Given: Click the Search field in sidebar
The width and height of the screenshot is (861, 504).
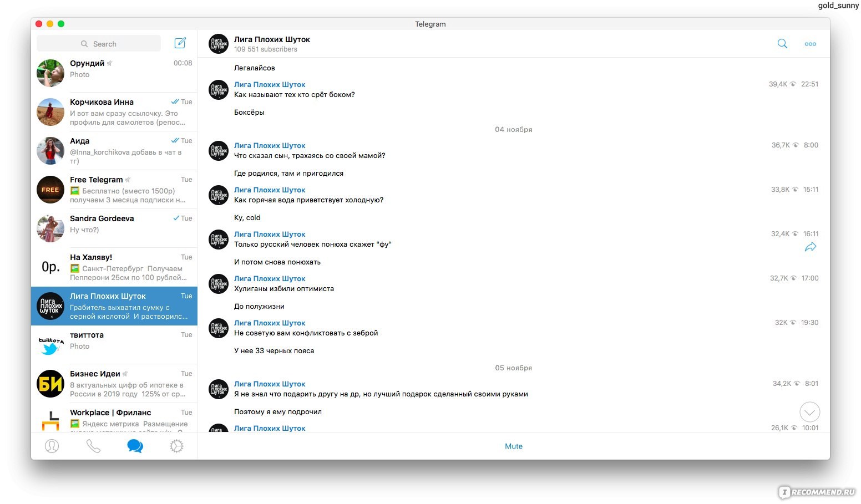Looking at the screenshot, I should coord(99,44).
